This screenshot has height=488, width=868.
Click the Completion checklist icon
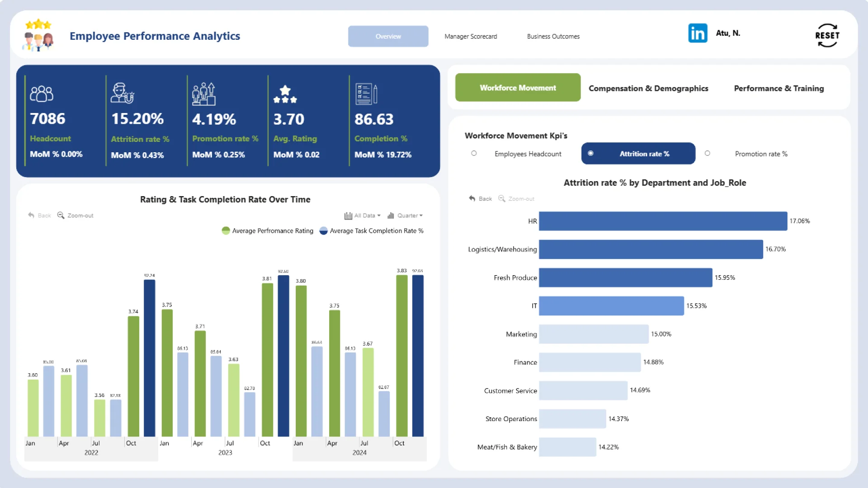[366, 94]
